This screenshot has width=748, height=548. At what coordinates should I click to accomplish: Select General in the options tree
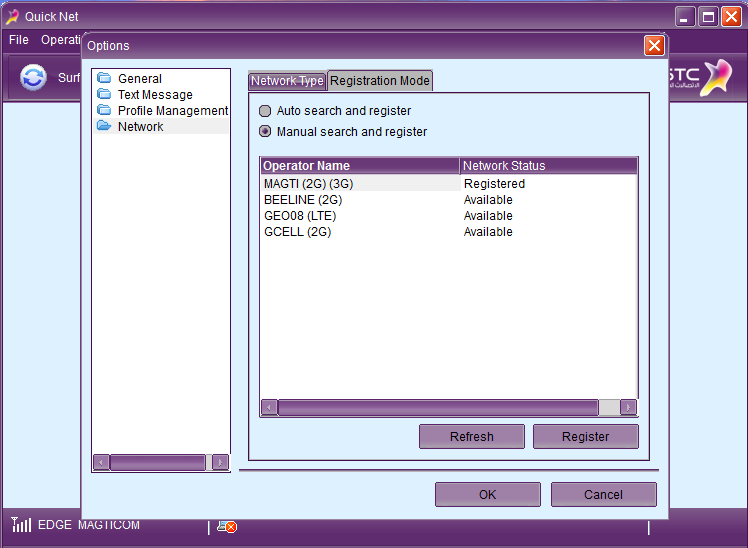coord(140,79)
